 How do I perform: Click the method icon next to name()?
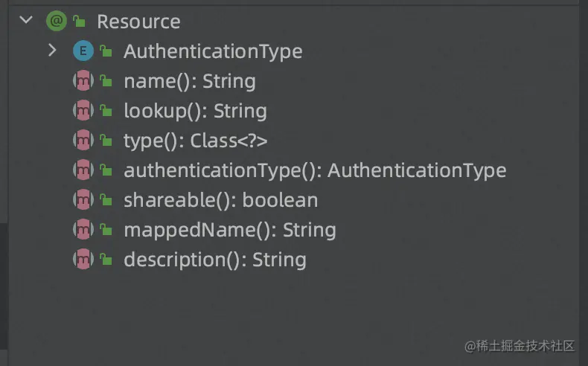[x=83, y=81]
